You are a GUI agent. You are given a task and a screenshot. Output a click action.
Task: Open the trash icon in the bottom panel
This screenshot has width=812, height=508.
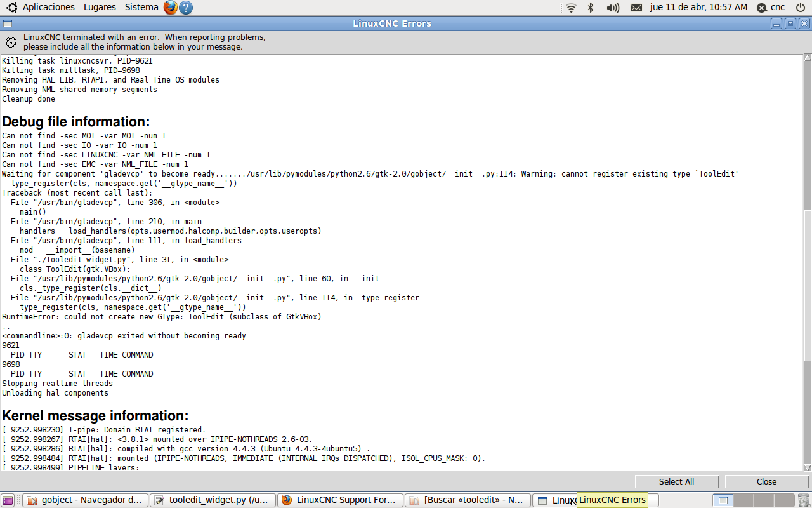804,500
